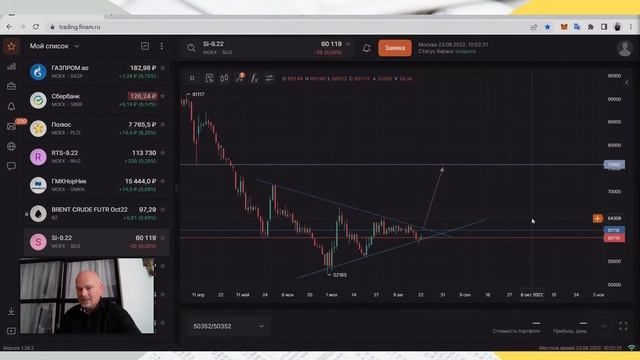Screen dimensions: 640x360
Task: Toggle star for ГМКНорНик row
Action: pos(163,181)
